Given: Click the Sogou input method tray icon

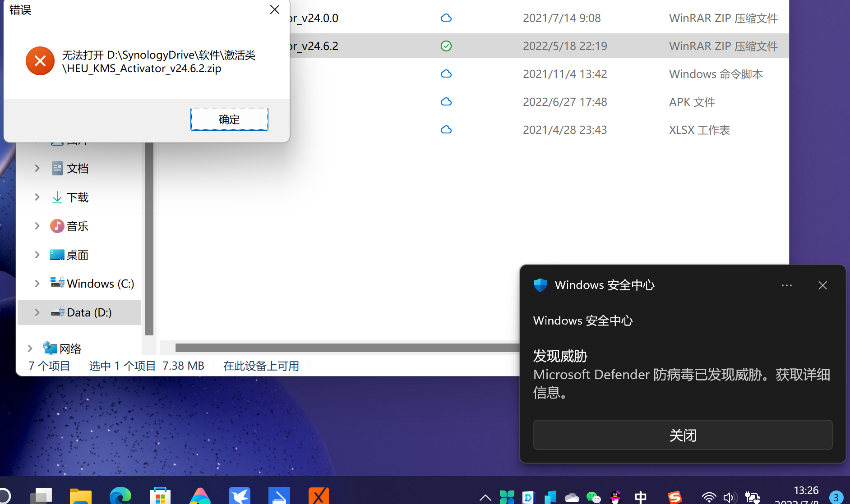Looking at the screenshot, I should click(x=674, y=498).
